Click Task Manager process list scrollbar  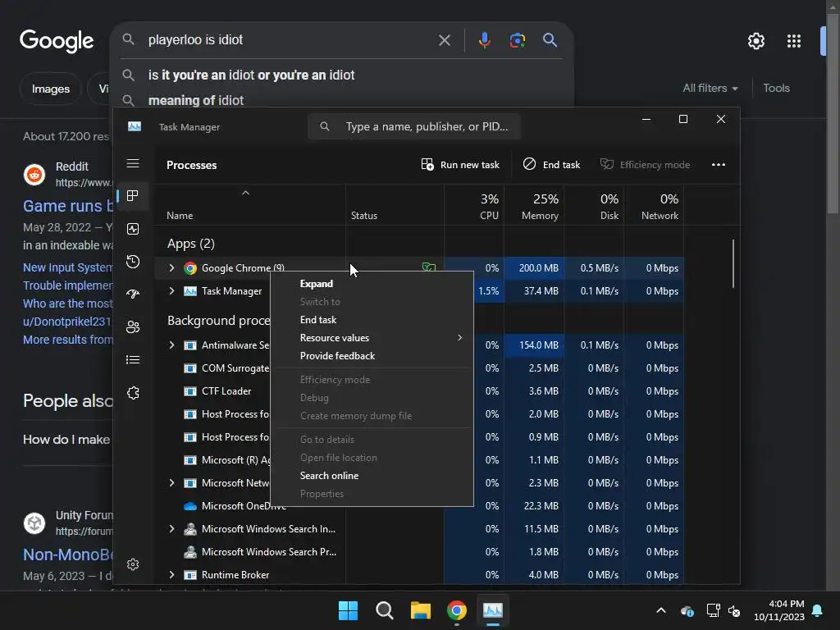click(x=733, y=263)
